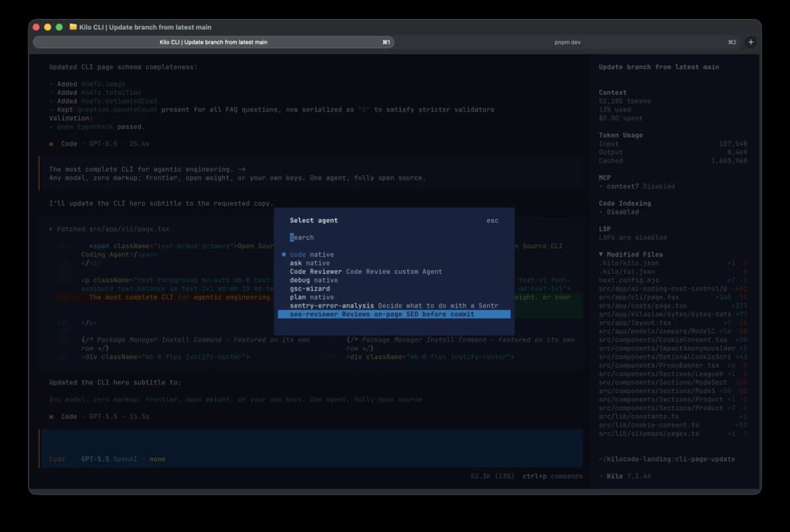The image size is (790, 532).
Task: Click the Code Indexing heading in sidebar
Action: click(625, 203)
